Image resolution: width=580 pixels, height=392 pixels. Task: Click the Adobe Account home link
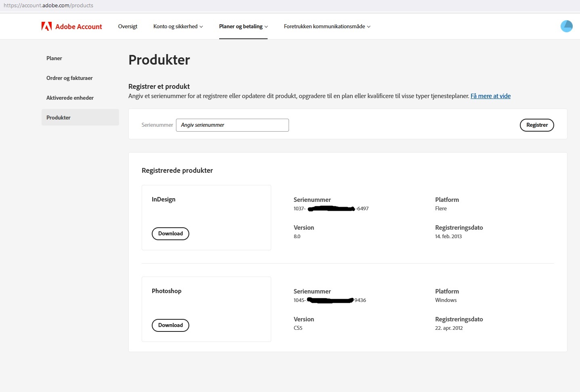(x=72, y=26)
